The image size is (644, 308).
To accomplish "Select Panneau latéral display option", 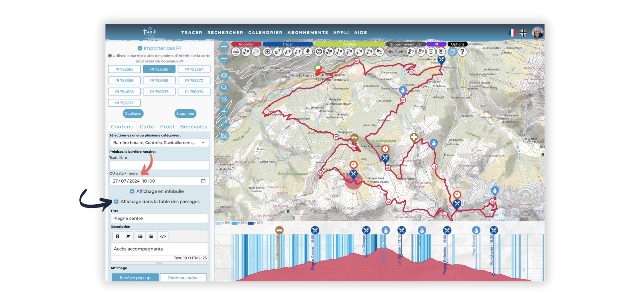I will 183,278.
